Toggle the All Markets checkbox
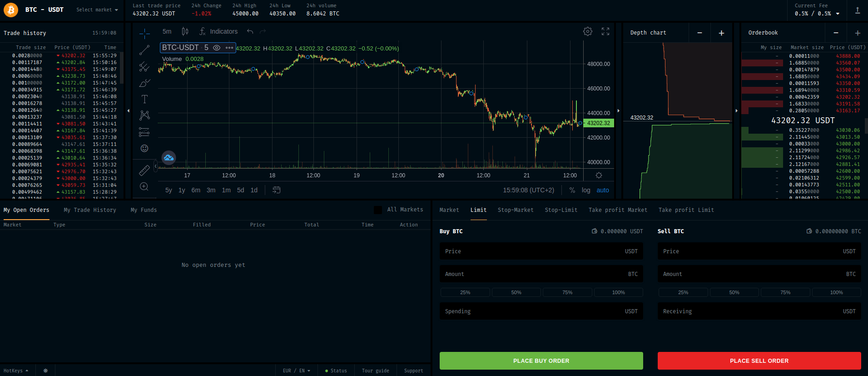This screenshot has width=868, height=376. coord(377,210)
